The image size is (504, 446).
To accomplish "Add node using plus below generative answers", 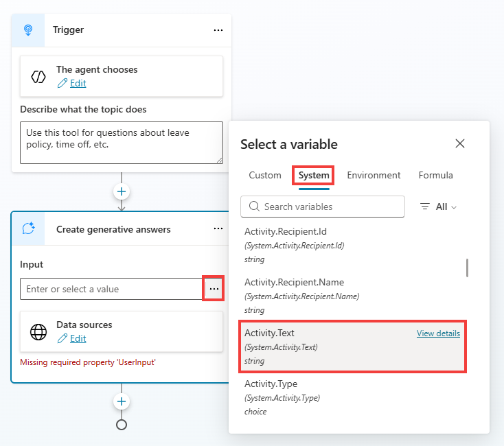I will click(x=122, y=401).
